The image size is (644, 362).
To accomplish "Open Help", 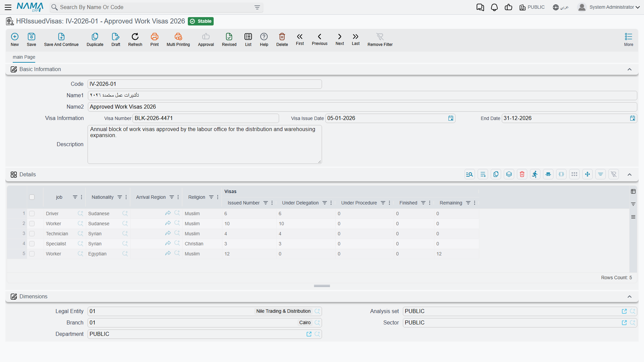I will (264, 40).
